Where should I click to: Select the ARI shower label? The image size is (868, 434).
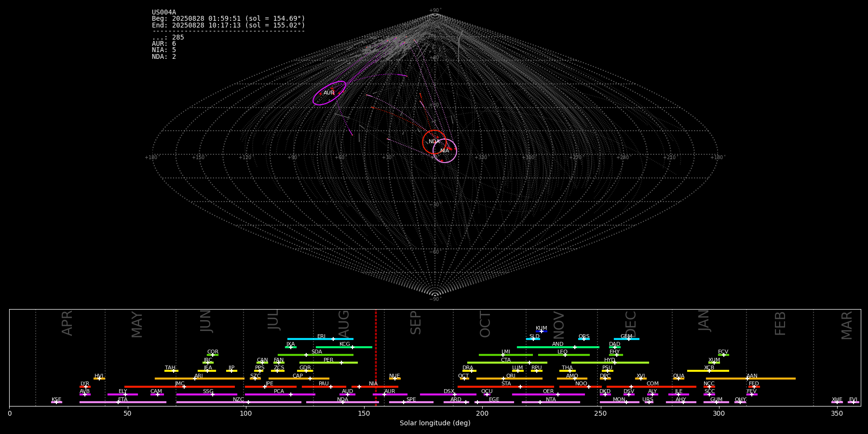[x=199, y=376]
